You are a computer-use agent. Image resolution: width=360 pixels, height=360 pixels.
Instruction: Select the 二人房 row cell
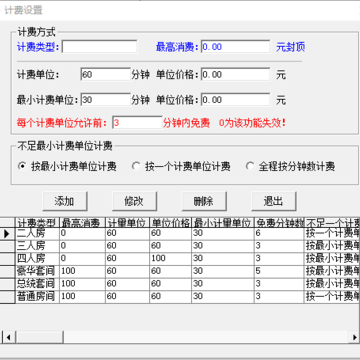click(37, 234)
